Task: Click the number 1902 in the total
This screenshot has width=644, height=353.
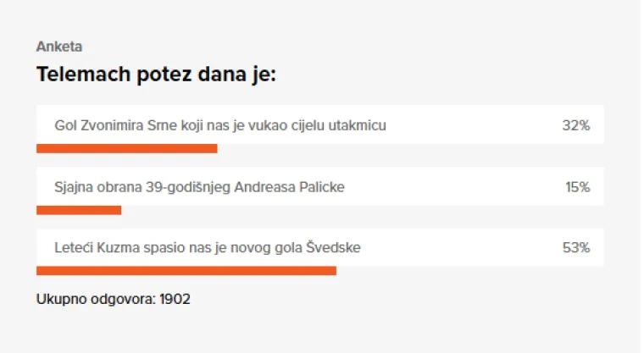Action: click(x=175, y=299)
